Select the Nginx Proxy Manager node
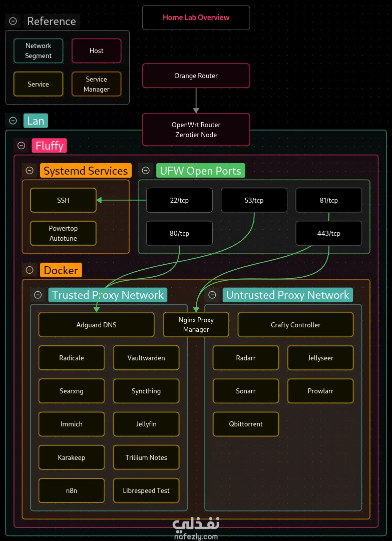The height and width of the screenshot is (541, 392). click(x=196, y=325)
